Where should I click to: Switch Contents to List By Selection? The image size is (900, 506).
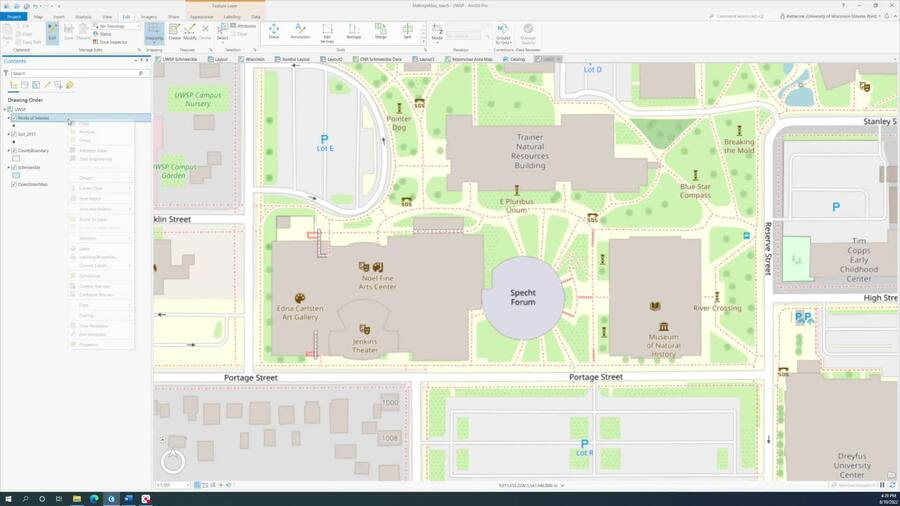[x=36, y=85]
